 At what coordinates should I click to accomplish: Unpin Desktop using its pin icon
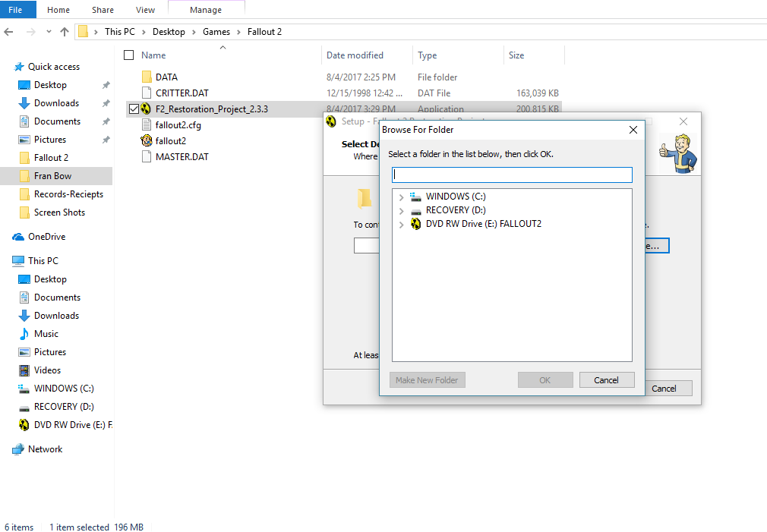[106, 85]
